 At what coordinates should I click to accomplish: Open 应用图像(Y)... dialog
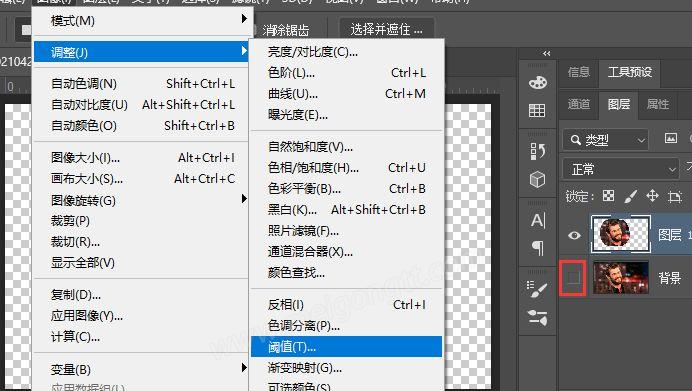141,316
